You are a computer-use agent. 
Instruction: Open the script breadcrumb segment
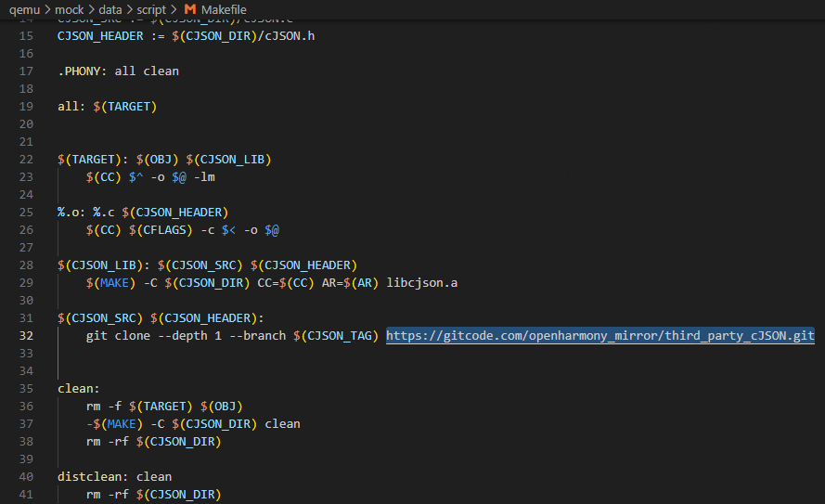tap(151, 9)
